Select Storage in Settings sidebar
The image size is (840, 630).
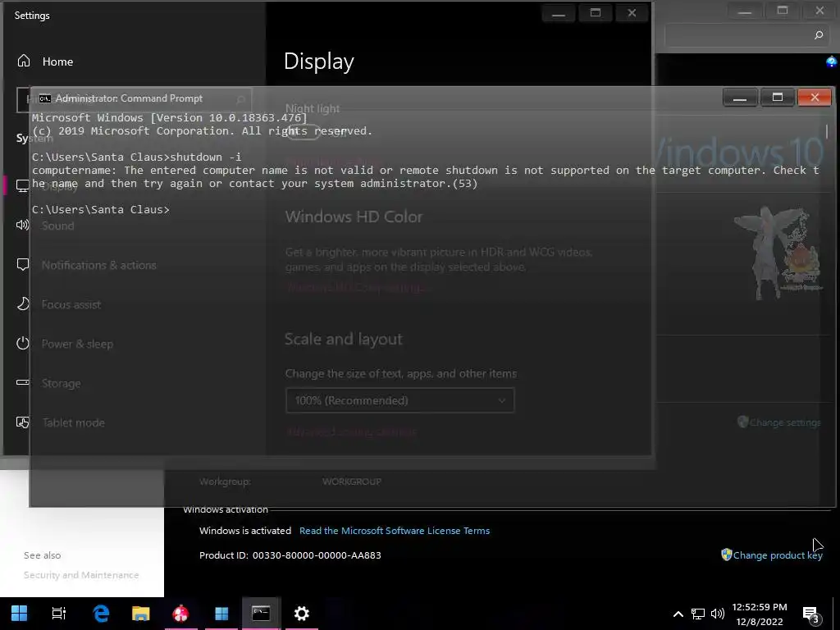click(61, 383)
